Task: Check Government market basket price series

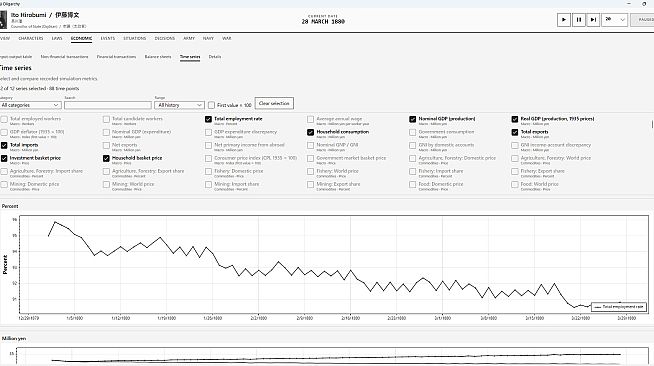Action: coord(310,159)
